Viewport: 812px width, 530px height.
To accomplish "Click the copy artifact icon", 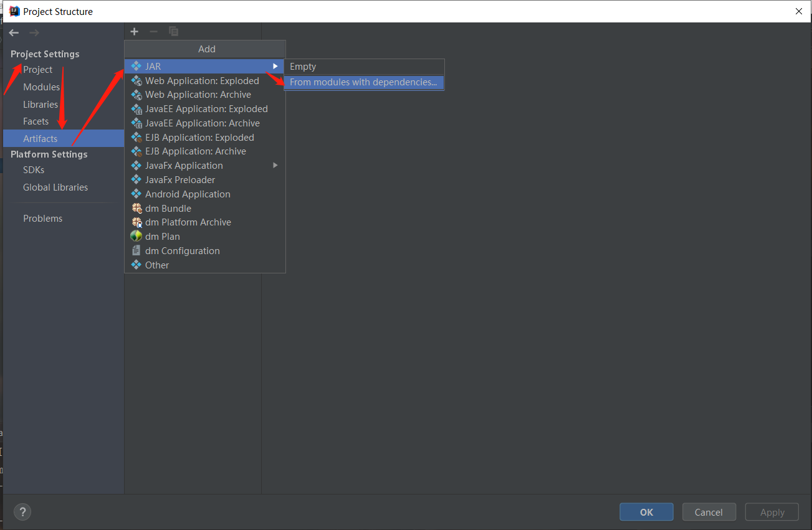I will [174, 31].
